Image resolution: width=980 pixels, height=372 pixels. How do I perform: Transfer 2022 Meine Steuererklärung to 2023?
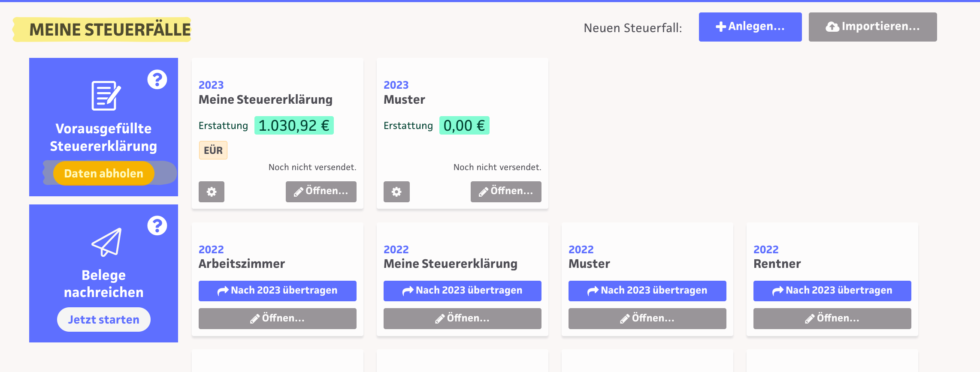pyautogui.click(x=462, y=291)
